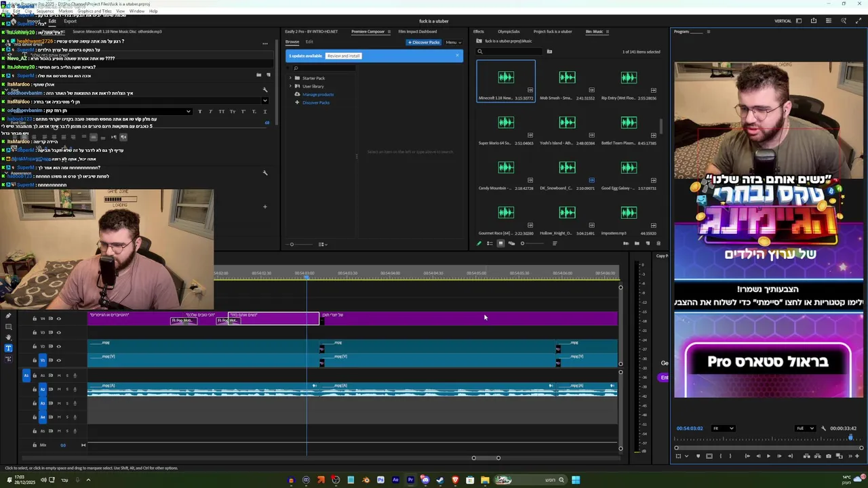Mark In in Program monitor
The image size is (868, 488).
tap(720, 456)
